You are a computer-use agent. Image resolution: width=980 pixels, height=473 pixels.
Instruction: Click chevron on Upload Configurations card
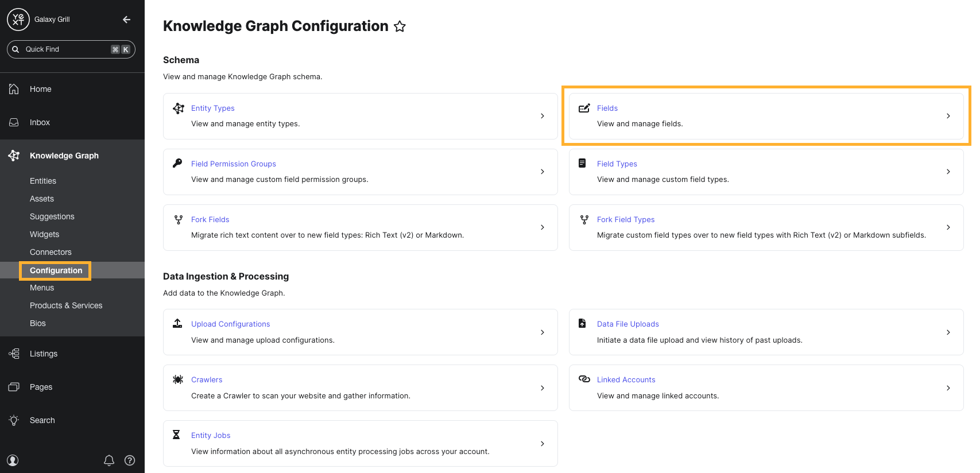point(543,332)
